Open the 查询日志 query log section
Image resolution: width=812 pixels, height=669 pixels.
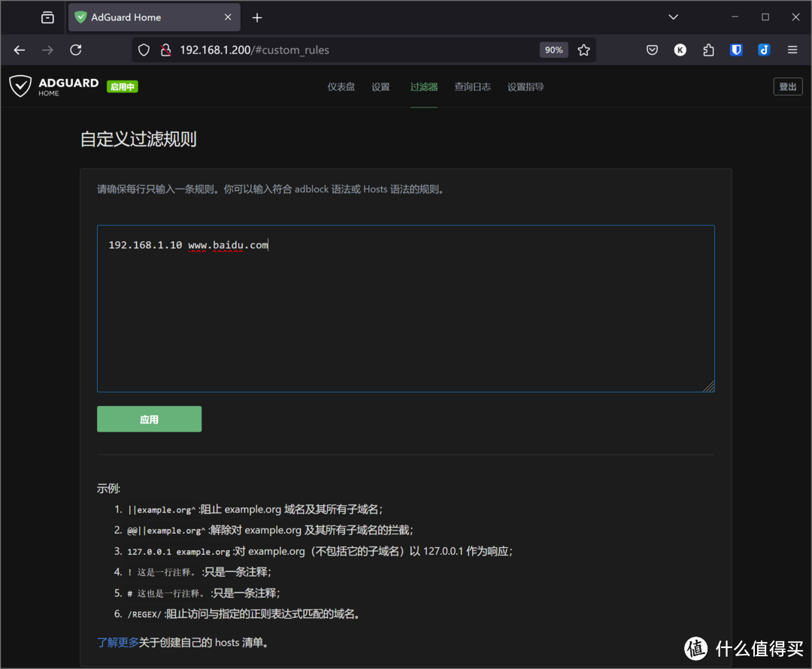472,86
